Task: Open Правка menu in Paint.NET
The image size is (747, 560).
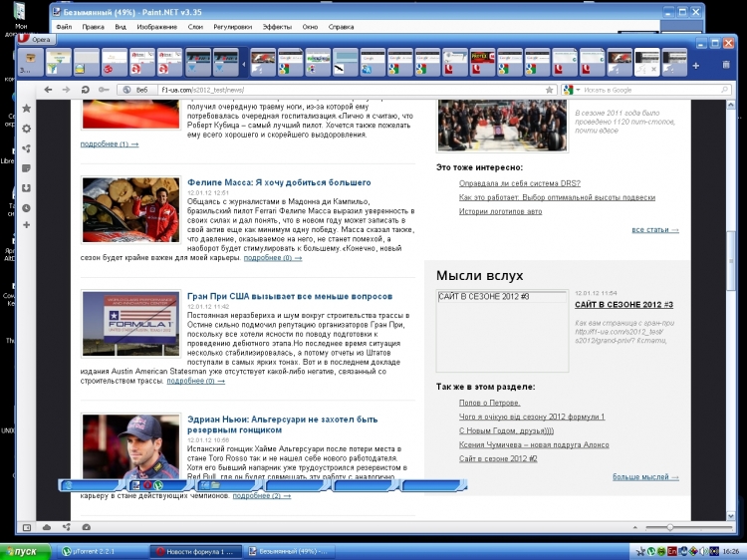Action: (x=93, y=27)
